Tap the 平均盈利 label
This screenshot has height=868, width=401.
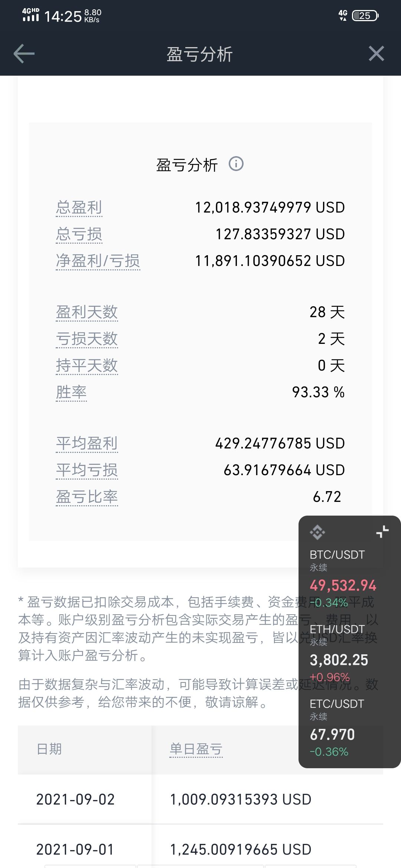[x=87, y=443]
